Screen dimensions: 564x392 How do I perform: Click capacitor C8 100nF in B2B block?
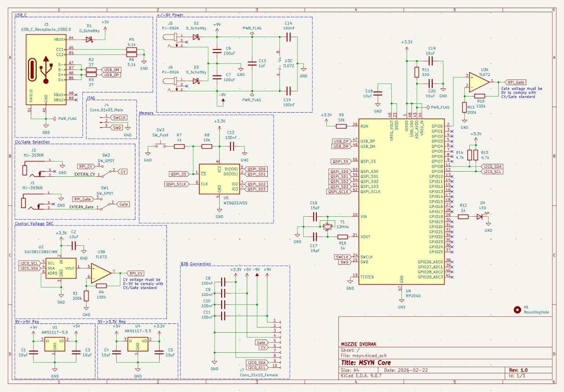click(223, 282)
